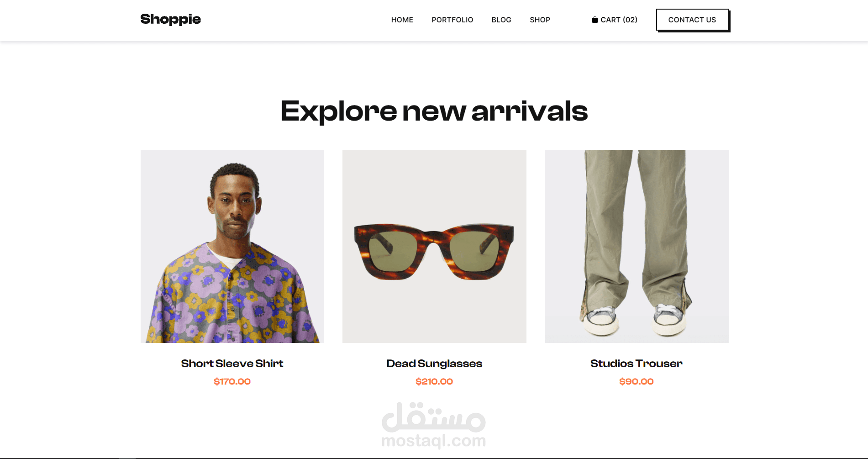Click the shopping bag cart icon
868x459 pixels.
(594, 20)
